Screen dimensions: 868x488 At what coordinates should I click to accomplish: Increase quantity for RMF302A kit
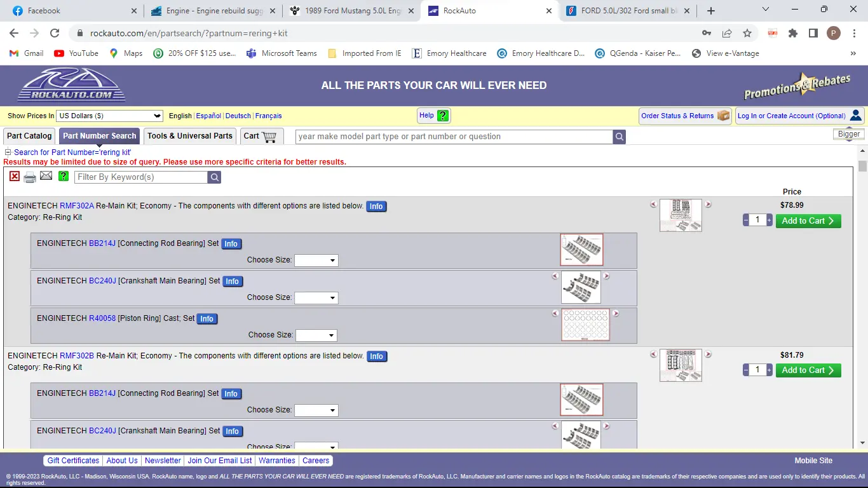(x=770, y=220)
